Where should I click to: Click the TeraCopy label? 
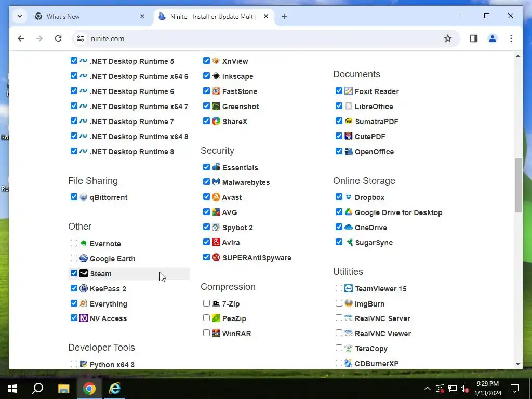[371, 349]
